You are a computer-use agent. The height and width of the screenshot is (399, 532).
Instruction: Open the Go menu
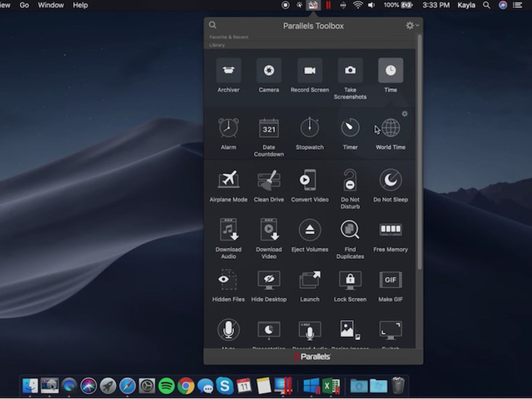[24, 5]
